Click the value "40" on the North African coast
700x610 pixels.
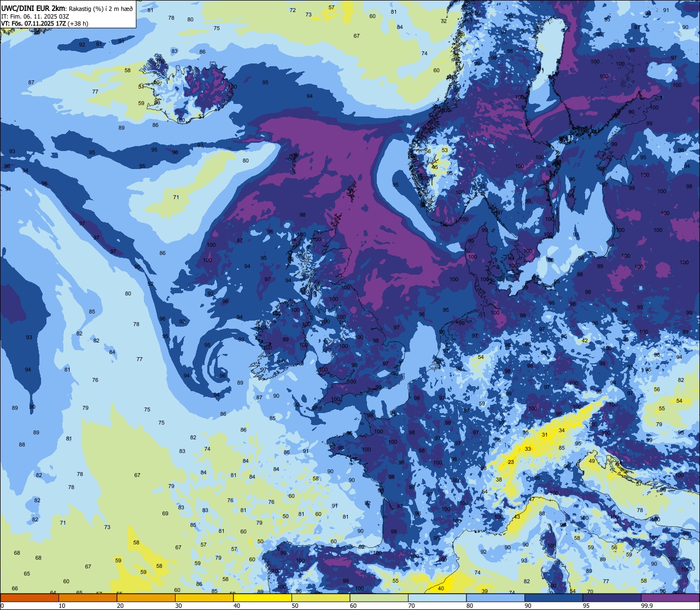pyautogui.click(x=441, y=589)
